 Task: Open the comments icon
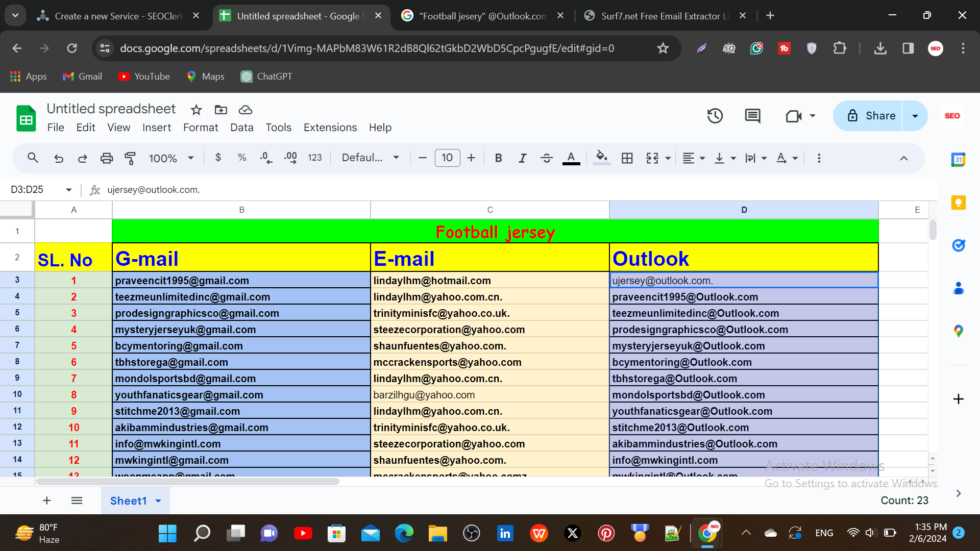(x=752, y=116)
